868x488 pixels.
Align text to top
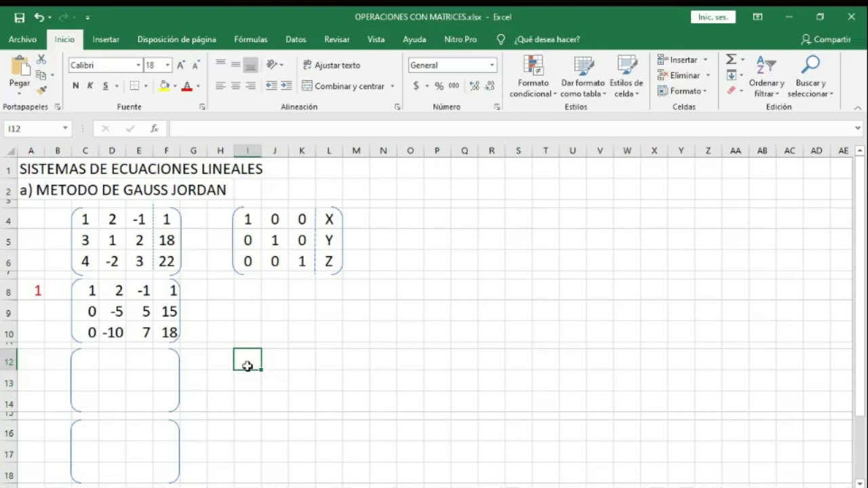pos(220,64)
